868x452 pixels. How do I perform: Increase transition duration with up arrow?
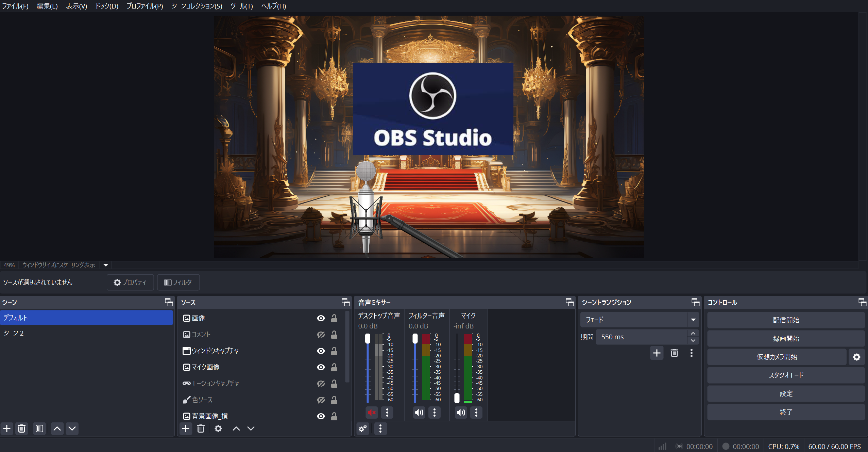pos(693,333)
